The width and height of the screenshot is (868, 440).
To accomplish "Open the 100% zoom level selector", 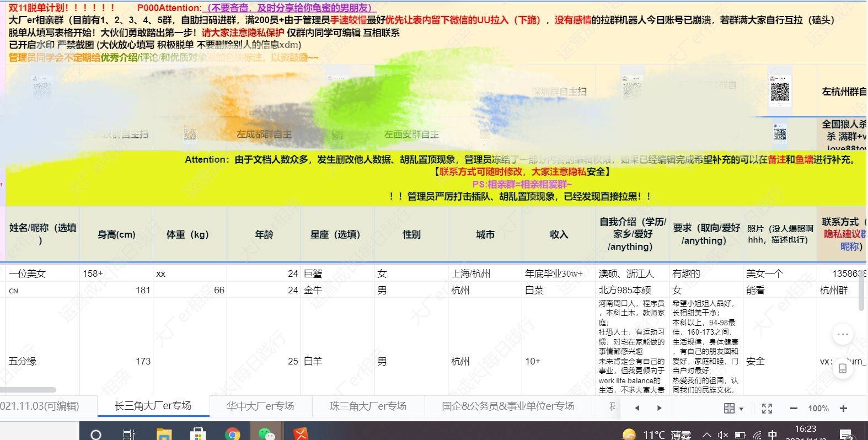I will (x=818, y=409).
